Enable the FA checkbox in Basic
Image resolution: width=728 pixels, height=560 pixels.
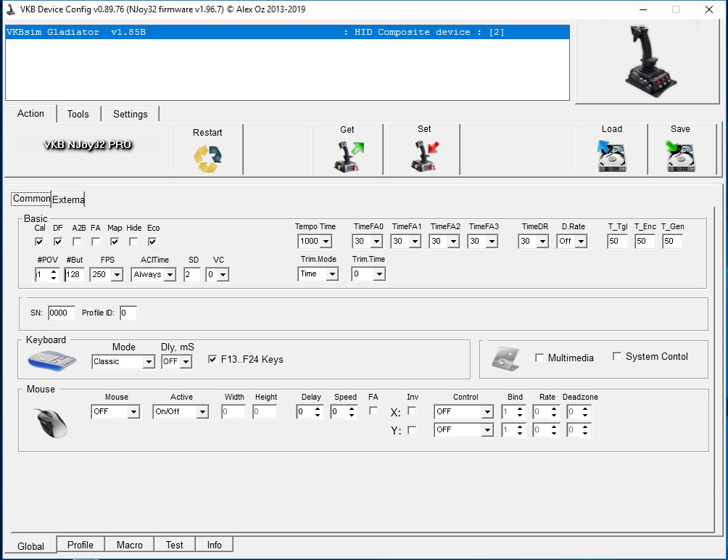[96, 242]
